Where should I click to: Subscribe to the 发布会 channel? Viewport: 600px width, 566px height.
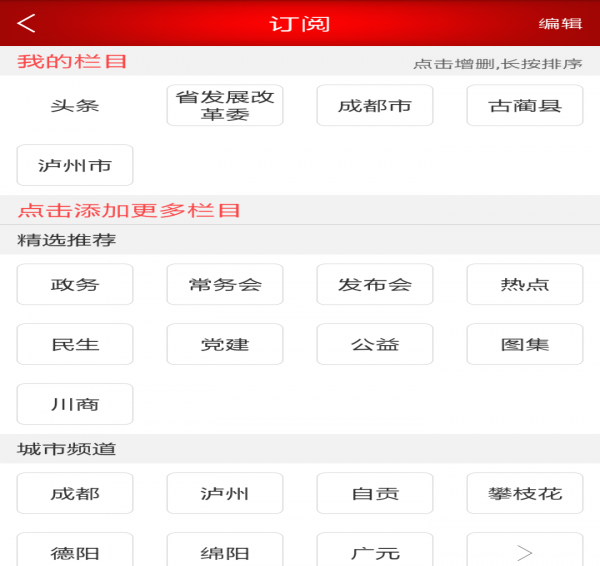tap(375, 284)
